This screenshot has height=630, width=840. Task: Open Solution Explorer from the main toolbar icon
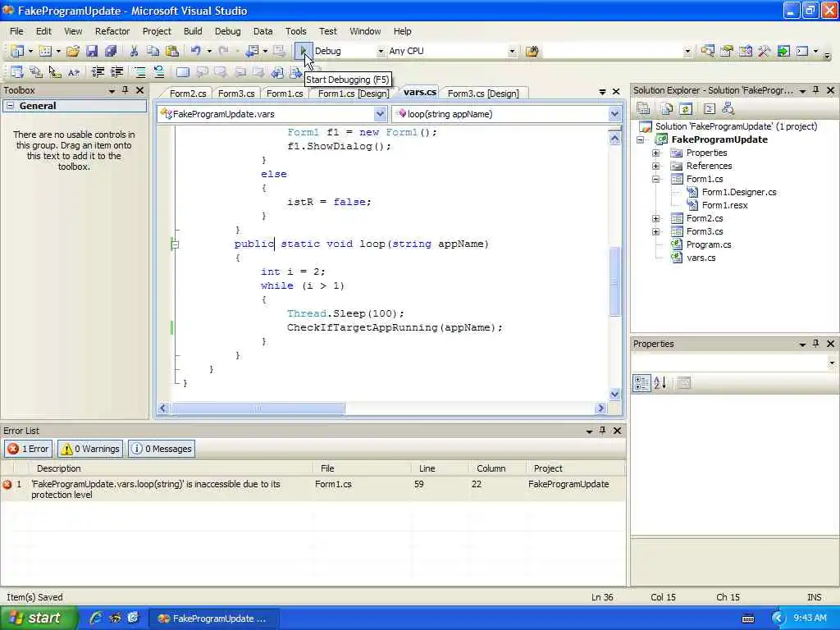[707, 51]
